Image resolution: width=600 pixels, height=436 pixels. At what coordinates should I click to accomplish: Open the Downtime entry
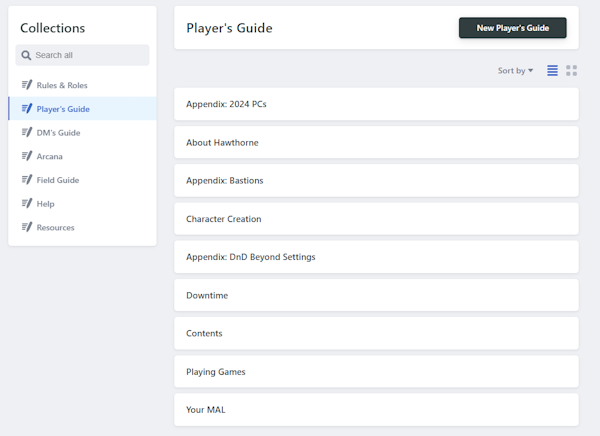(376, 295)
